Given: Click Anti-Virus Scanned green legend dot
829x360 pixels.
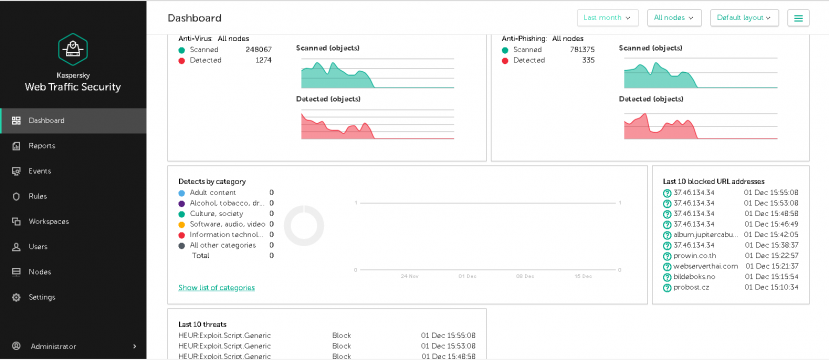Looking at the screenshot, I should pos(181,50).
